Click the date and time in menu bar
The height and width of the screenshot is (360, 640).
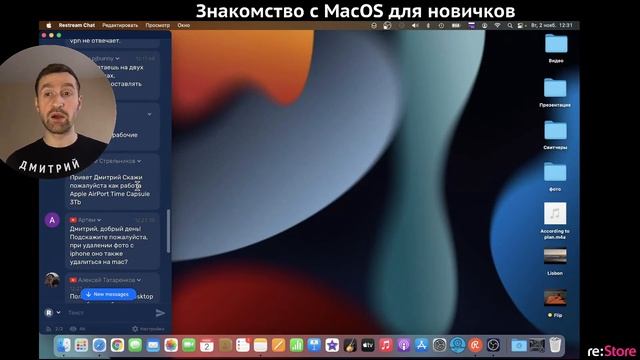click(x=551, y=25)
